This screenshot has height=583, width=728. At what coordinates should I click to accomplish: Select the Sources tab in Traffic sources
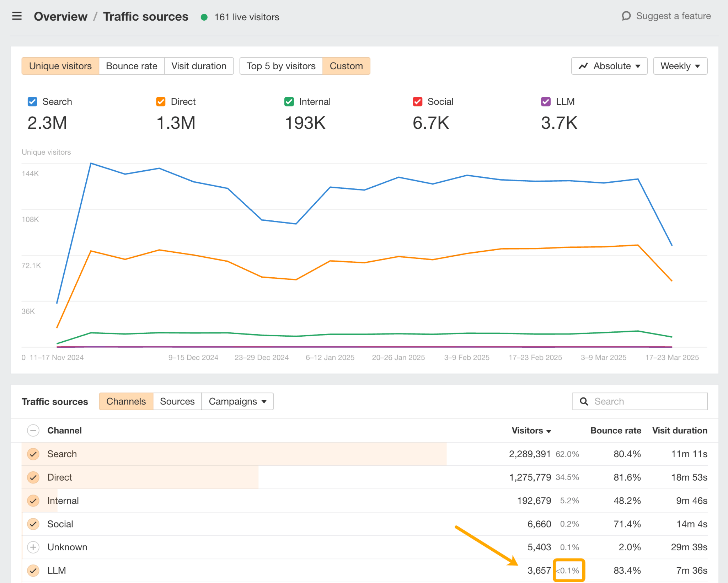click(x=177, y=401)
